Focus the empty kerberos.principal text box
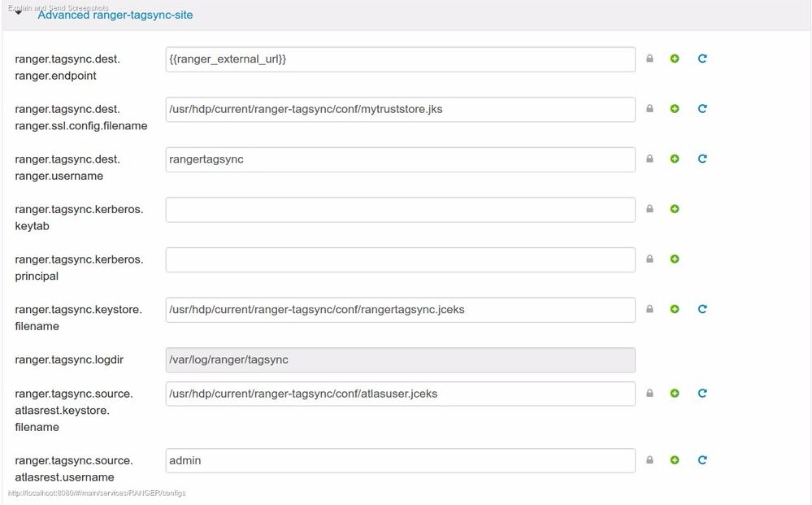 400,260
